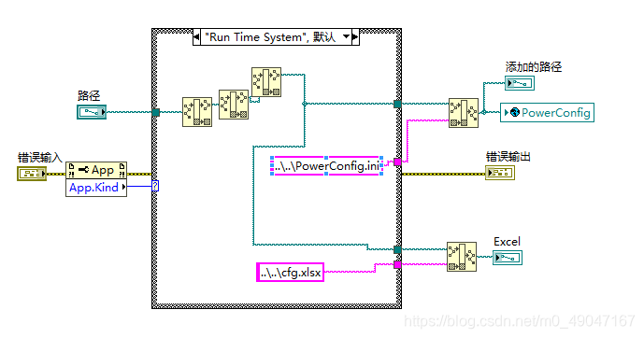Click the pink output tunnel from PowerConfig.ini constant
This screenshot has width=644, height=338.
click(397, 162)
